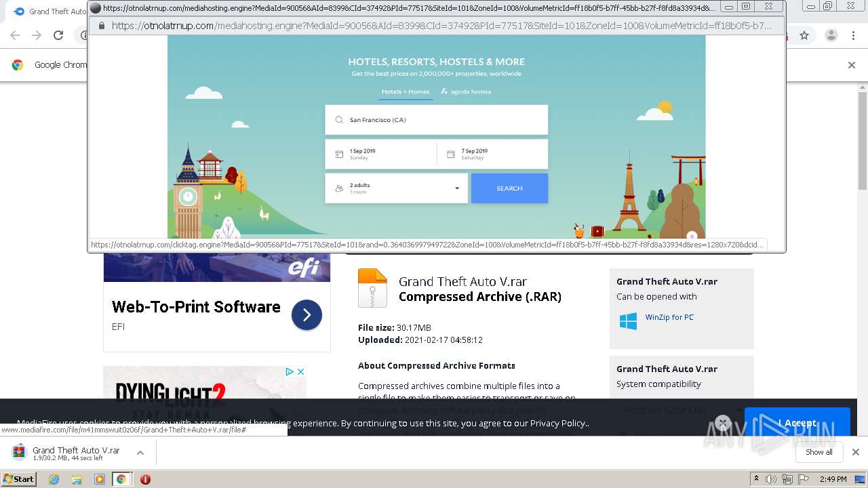Open the media player taskbar icon
868x488 pixels.
click(100, 479)
